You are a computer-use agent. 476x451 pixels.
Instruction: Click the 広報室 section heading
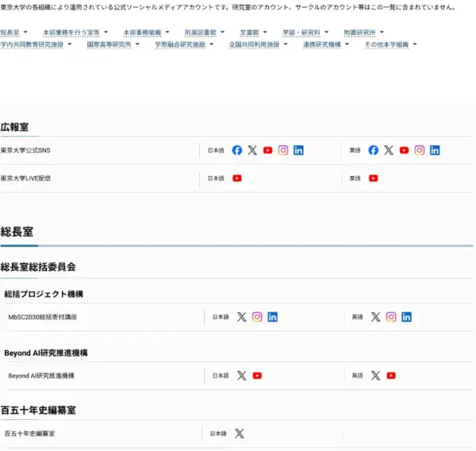pos(14,127)
